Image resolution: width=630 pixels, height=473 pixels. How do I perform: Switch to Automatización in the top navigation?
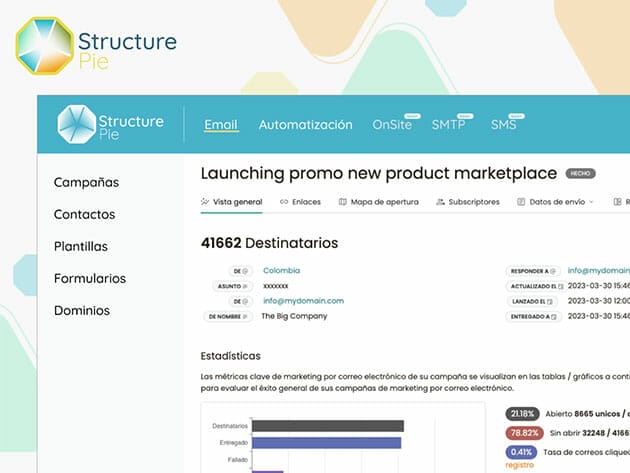(305, 125)
